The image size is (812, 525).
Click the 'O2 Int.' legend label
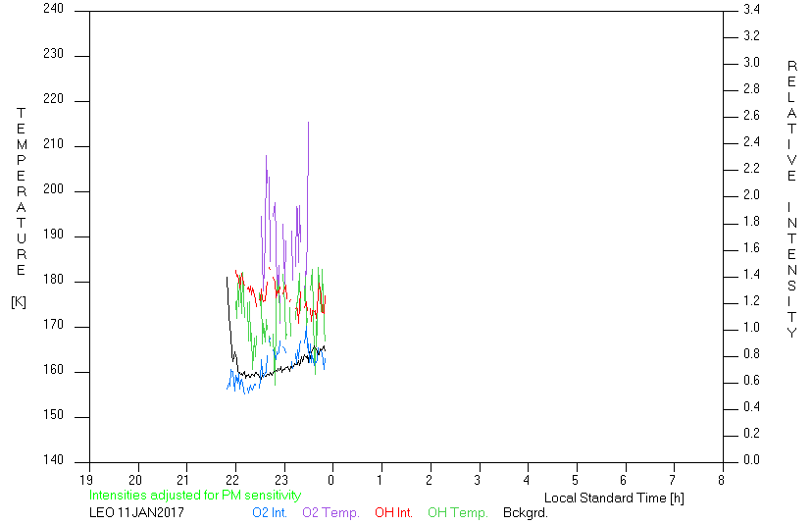pos(270,512)
